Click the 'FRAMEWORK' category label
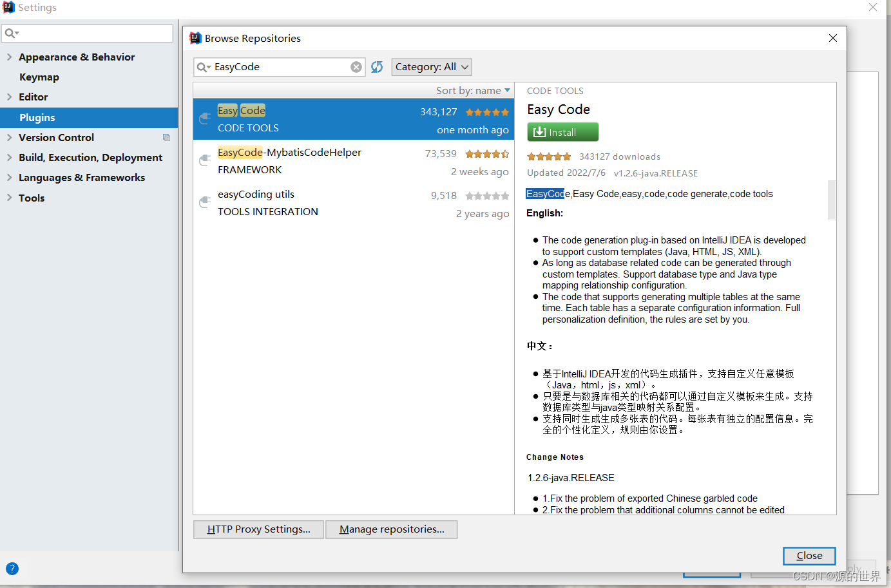Viewport: 891px width, 588px height. pos(250,170)
